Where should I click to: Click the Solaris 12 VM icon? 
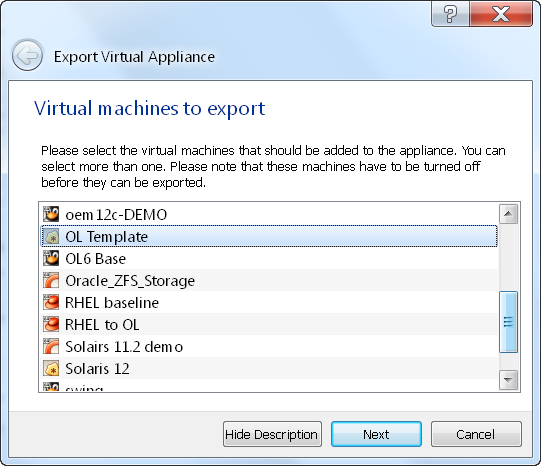[51, 368]
